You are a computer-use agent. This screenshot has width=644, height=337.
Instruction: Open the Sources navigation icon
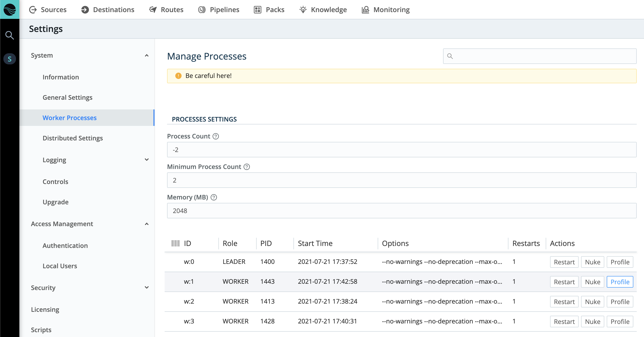coord(33,9)
